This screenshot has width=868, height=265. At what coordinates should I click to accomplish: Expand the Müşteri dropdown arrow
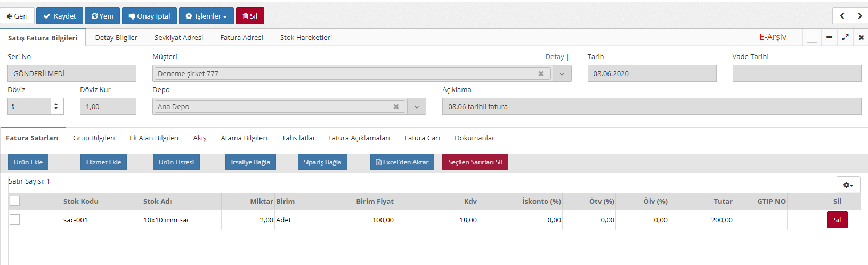pos(562,74)
